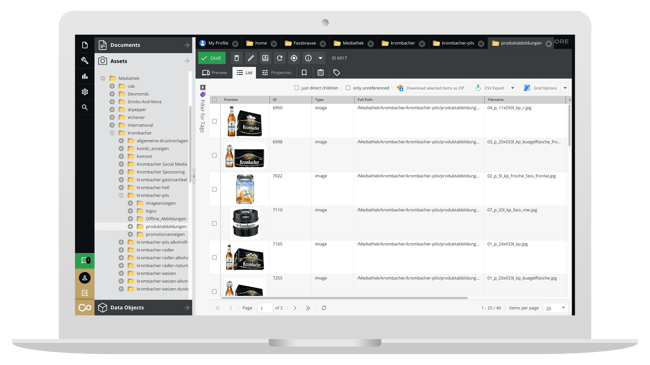
Task: Click the rename pencil icon in toolbar
Action: coord(251,58)
